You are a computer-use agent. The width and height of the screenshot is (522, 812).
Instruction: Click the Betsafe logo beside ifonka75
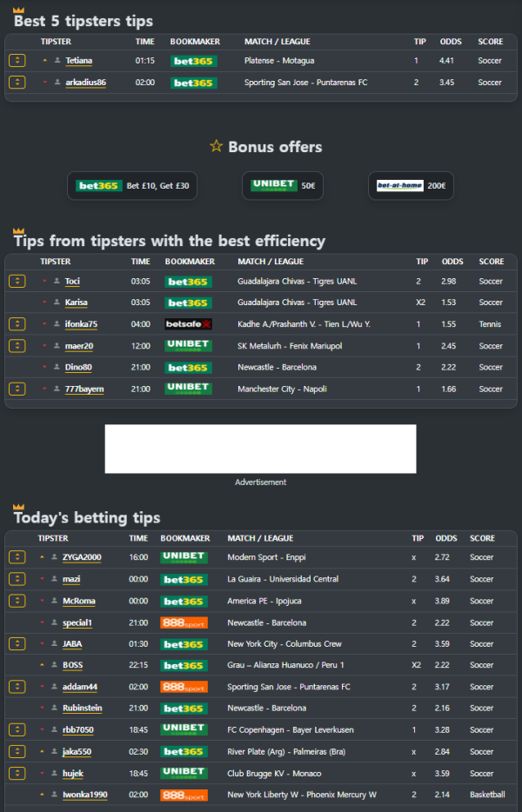tap(188, 324)
